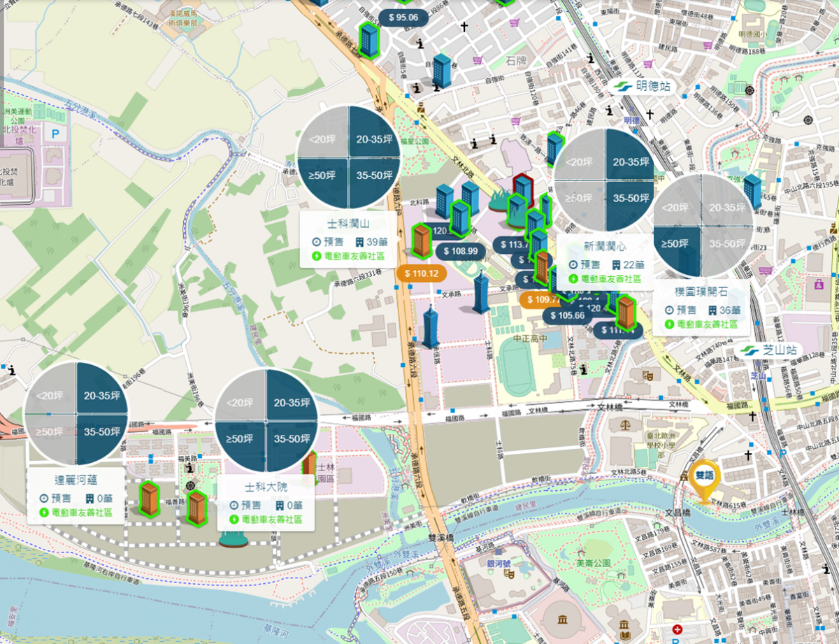Click the blue P parking icon

click(x=55, y=131)
